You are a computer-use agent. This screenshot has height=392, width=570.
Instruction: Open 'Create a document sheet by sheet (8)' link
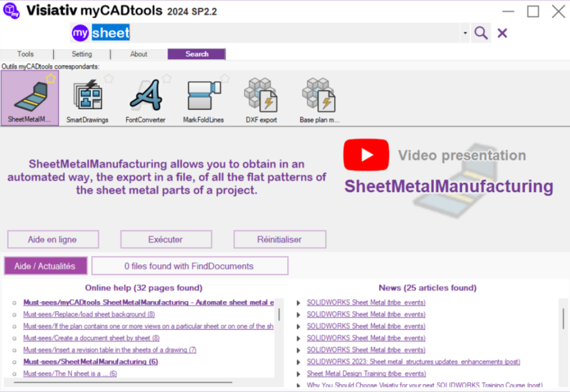click(91, 338)
